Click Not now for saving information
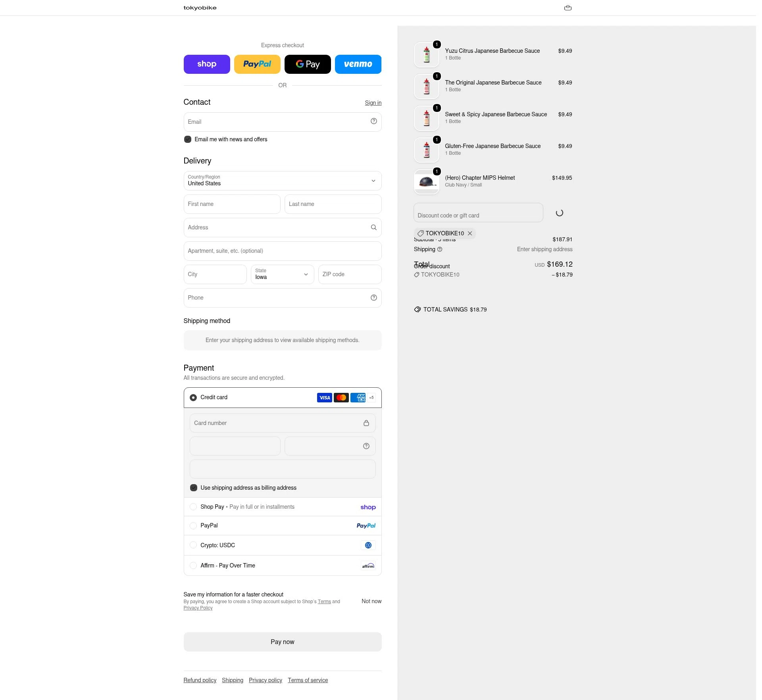Screen dimensions: 762x700 (371, 602)
